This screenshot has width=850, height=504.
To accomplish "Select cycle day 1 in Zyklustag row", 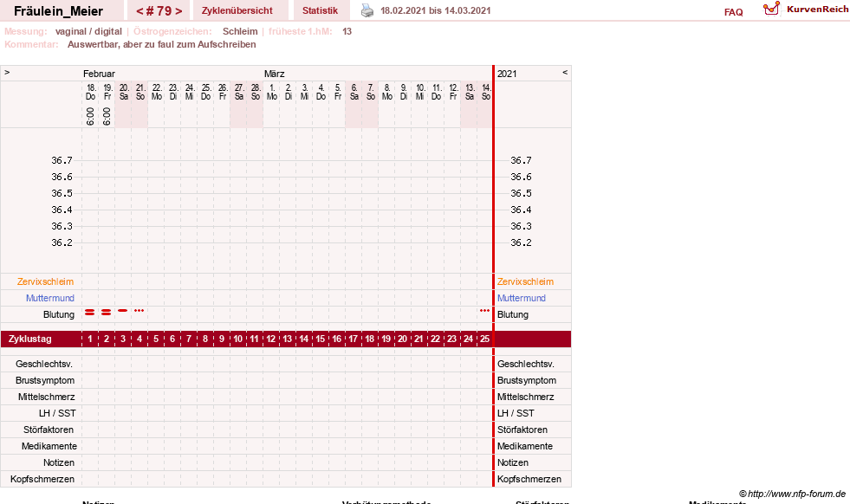I will click(90, 339).
